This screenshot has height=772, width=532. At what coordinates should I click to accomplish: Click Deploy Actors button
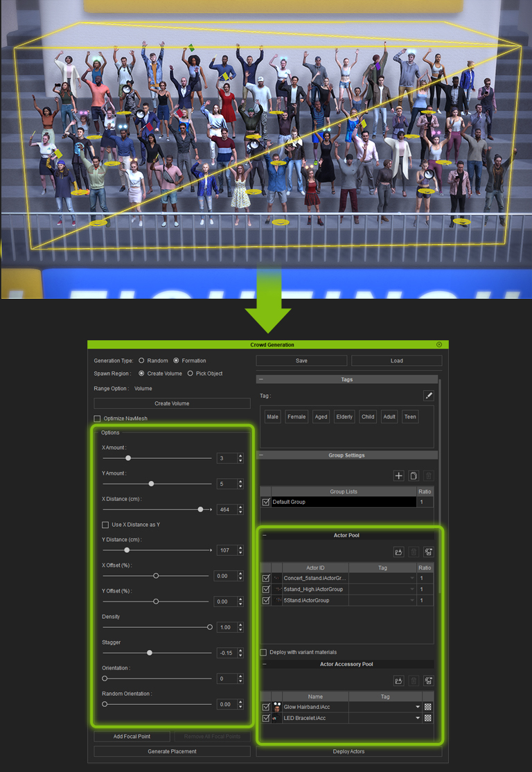349,751
